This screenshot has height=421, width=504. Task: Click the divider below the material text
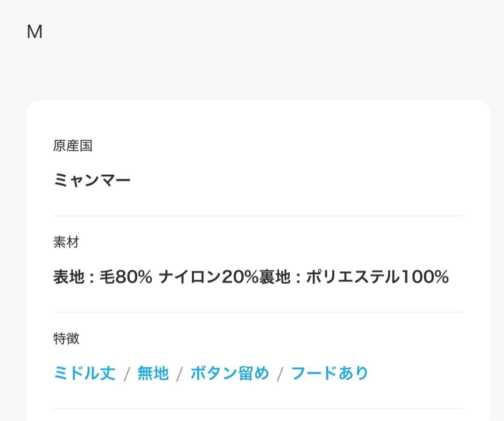coord(258,312)
